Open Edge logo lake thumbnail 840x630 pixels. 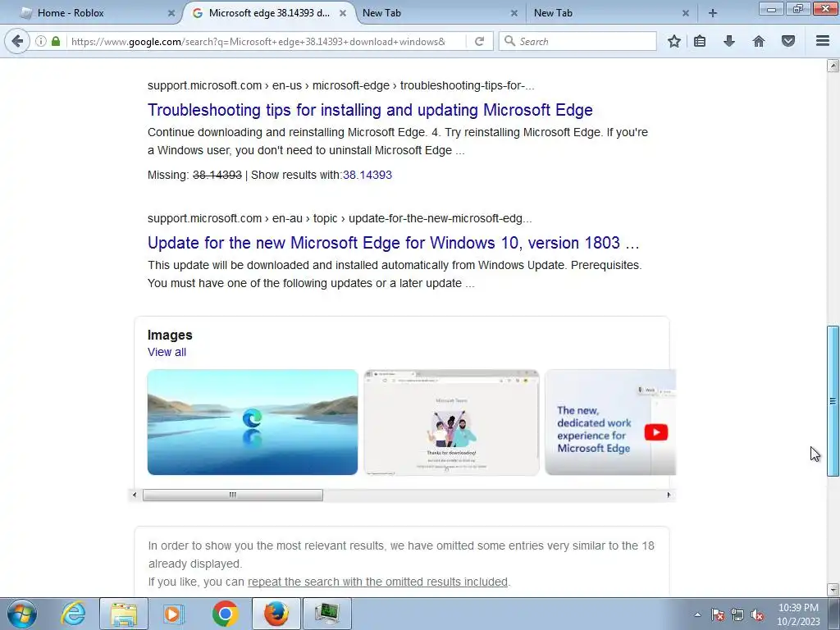point(253,422)
